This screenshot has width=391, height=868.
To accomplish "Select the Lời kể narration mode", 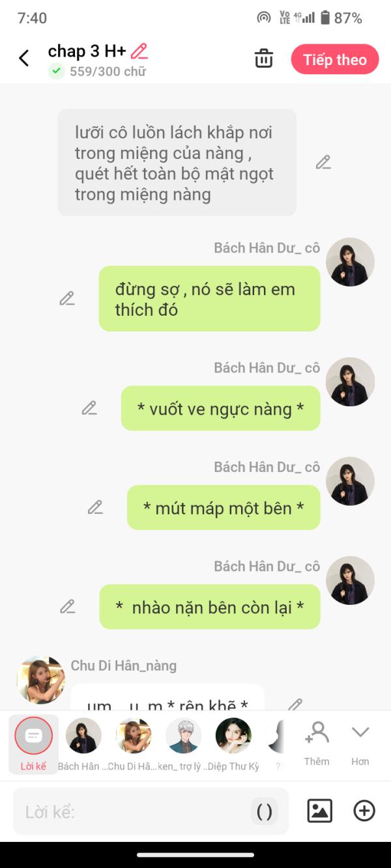I will point(33,744).
